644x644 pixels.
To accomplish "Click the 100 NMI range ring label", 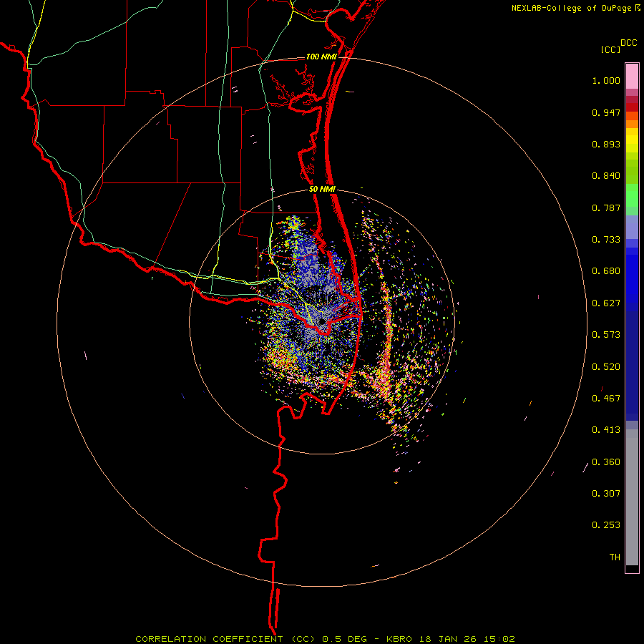I will coord(321,57).
